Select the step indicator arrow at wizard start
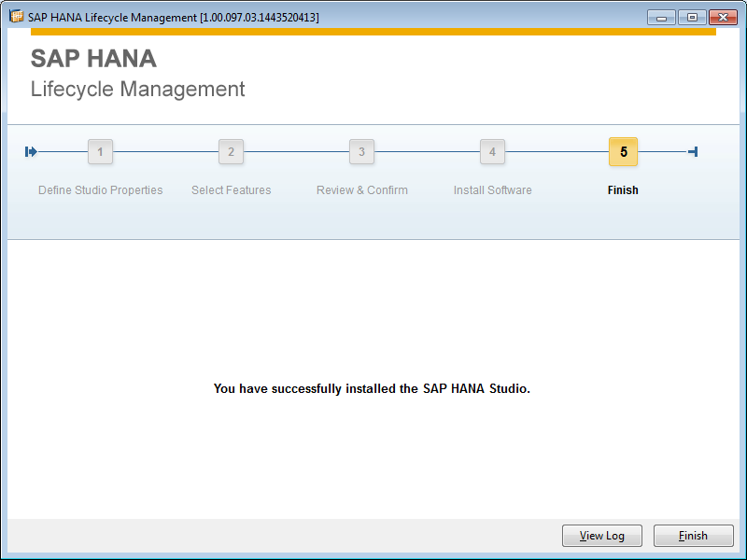 (31, 151)
